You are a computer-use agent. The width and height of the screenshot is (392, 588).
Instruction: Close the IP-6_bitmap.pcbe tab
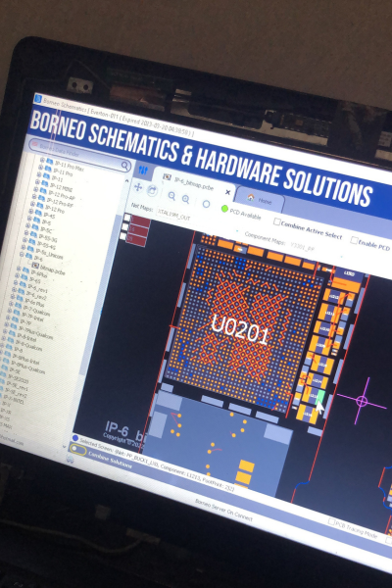tap(227, 192)
